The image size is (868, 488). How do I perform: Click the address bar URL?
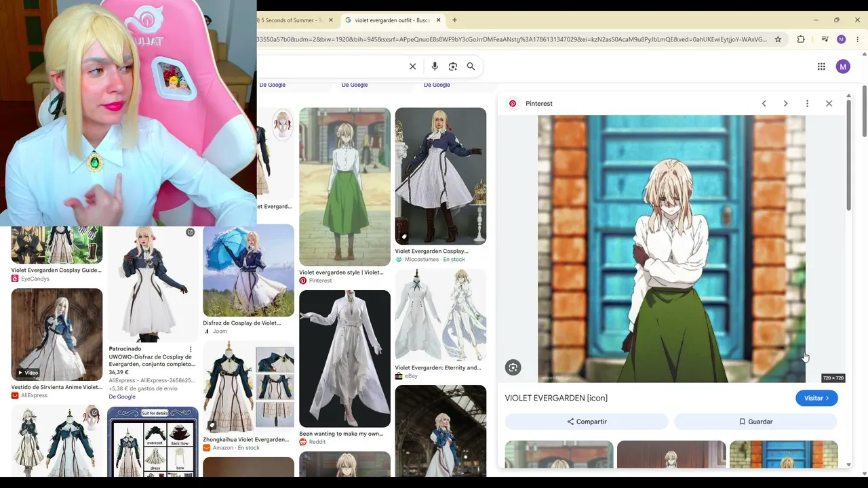pos(512,39)
